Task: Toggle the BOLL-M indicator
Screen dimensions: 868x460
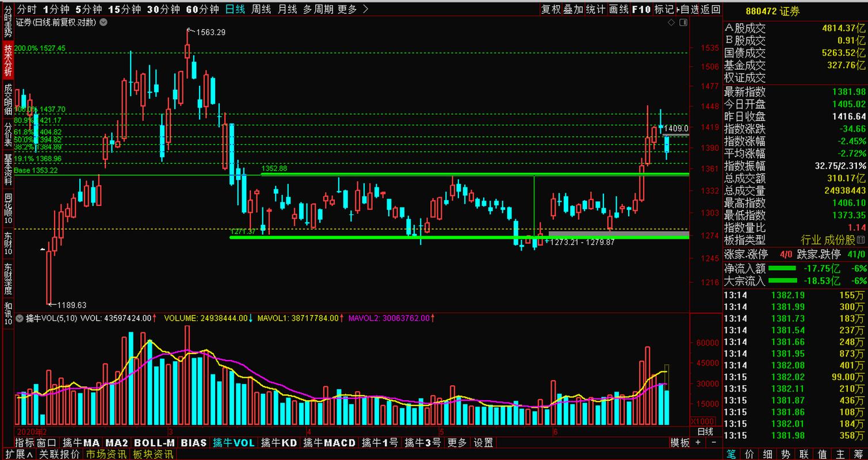Action: [x=154, y=443]
